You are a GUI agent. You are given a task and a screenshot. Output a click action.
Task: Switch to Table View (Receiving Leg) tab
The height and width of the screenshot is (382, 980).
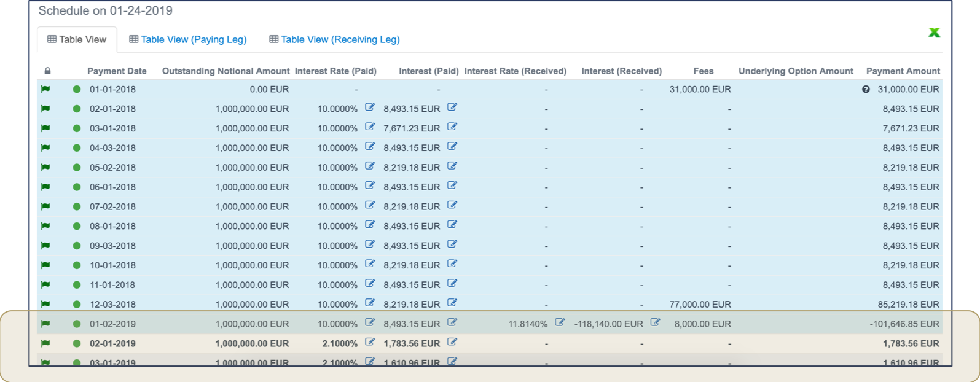pos(334,39)
